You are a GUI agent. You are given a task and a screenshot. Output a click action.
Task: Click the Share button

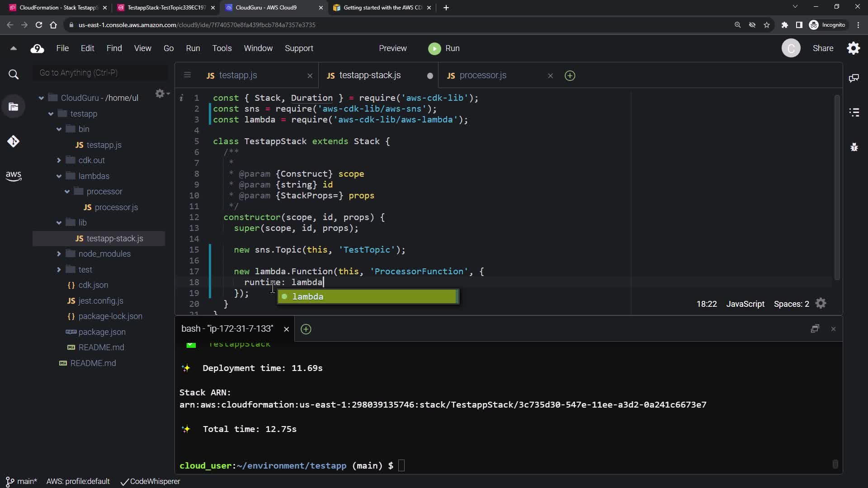pyautogui.click(x=823, y=48)
